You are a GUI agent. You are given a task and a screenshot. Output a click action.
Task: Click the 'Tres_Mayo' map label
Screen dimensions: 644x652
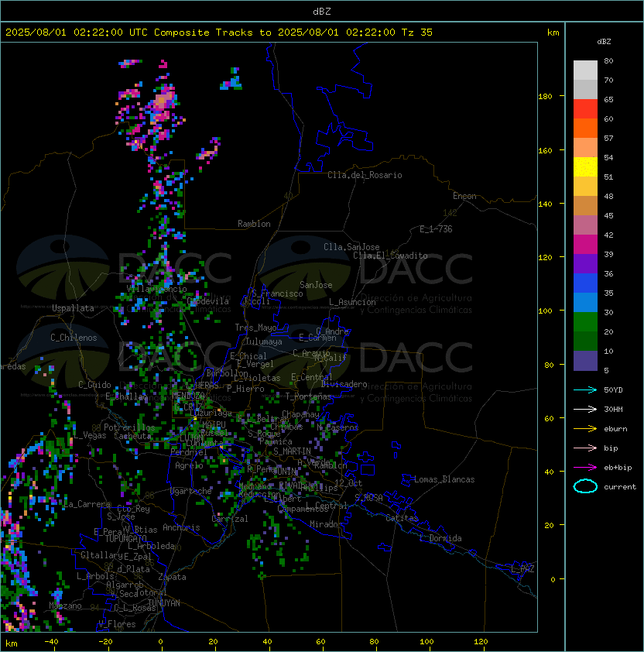point(255,328)
